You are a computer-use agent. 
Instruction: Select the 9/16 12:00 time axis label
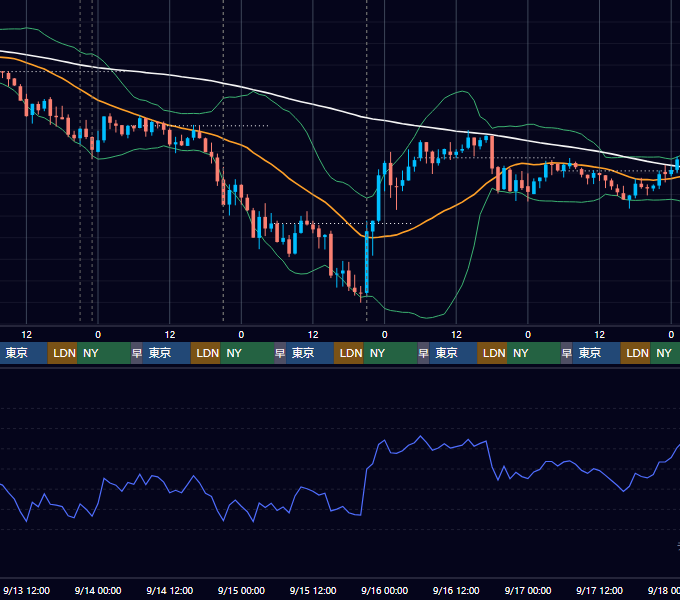point(456,590)
